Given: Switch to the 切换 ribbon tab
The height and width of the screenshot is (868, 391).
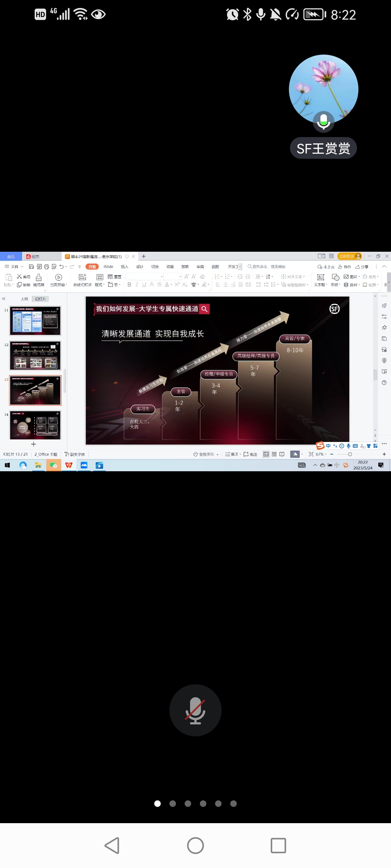Looking at the screenshot, I should (155, 267).
